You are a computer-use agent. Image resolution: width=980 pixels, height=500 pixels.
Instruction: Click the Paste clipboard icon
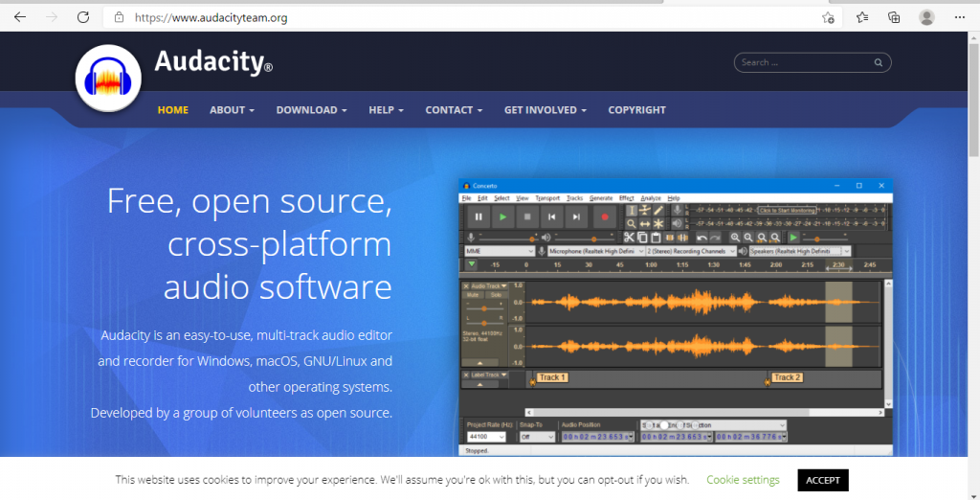point(656,238)
